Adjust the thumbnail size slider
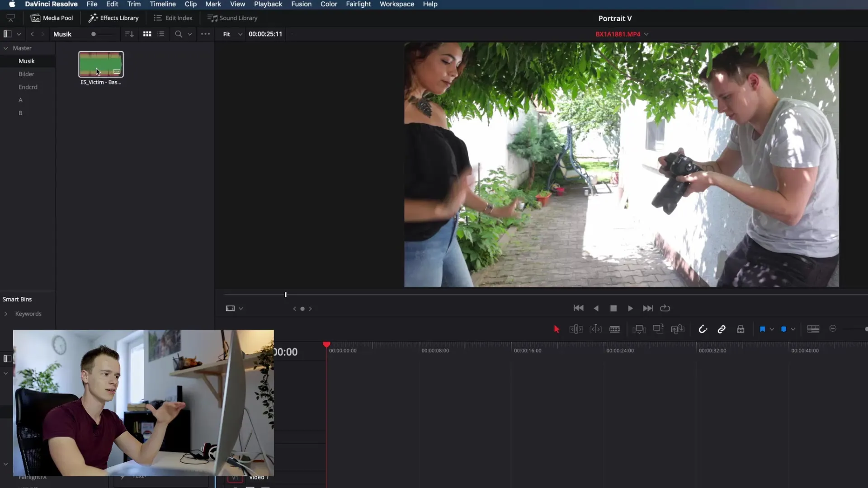The image size is (868, 488). (x=94, y=34)
